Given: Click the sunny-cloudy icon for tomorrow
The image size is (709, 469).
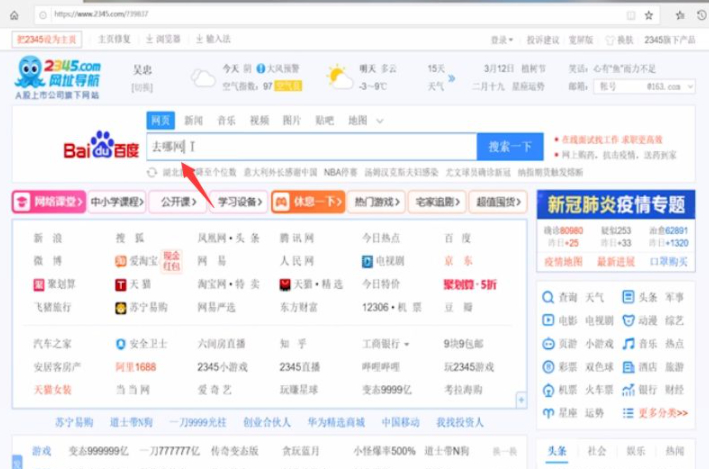Looking at the screenshot, I should click(340, 77).
